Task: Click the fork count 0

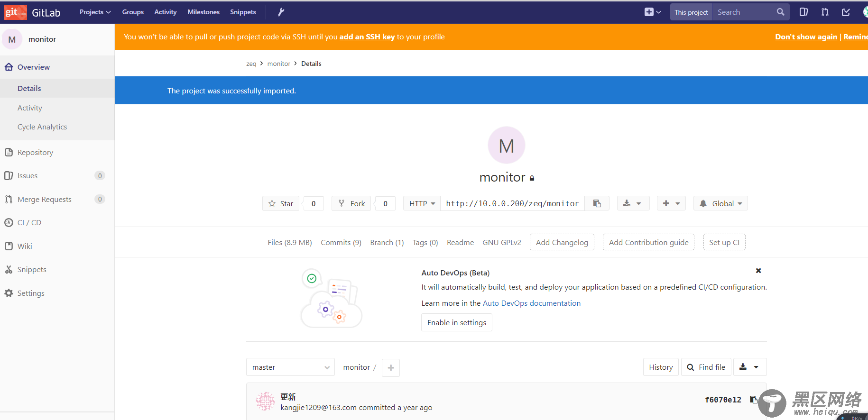Action: click(385, 204)
